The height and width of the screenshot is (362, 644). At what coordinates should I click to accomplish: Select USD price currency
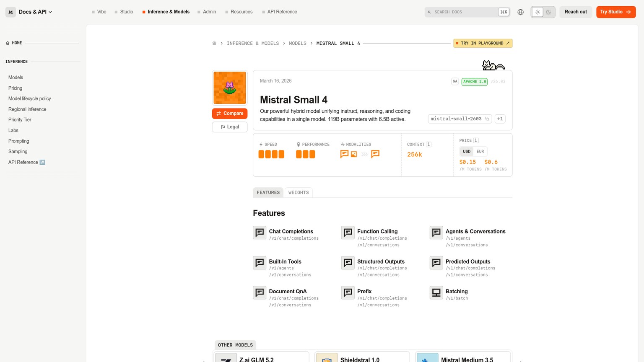(x=467, y=152)
